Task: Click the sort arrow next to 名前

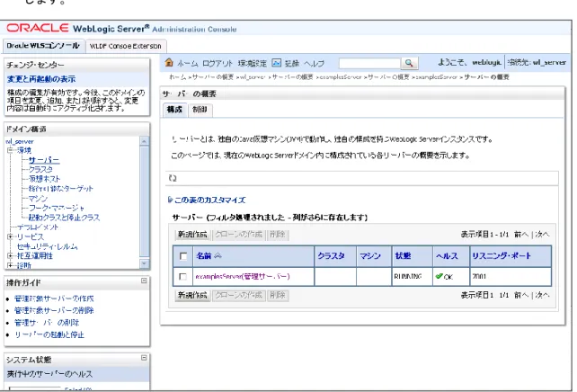Action: [217, 256]
